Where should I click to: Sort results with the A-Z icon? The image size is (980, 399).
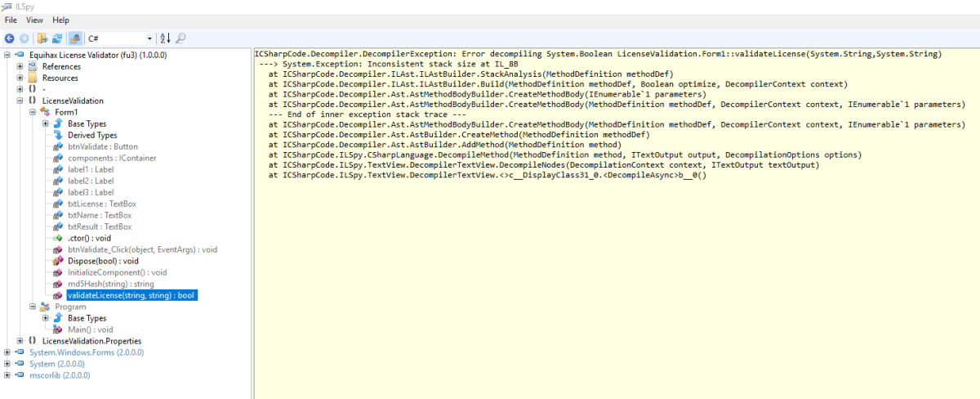164,38
